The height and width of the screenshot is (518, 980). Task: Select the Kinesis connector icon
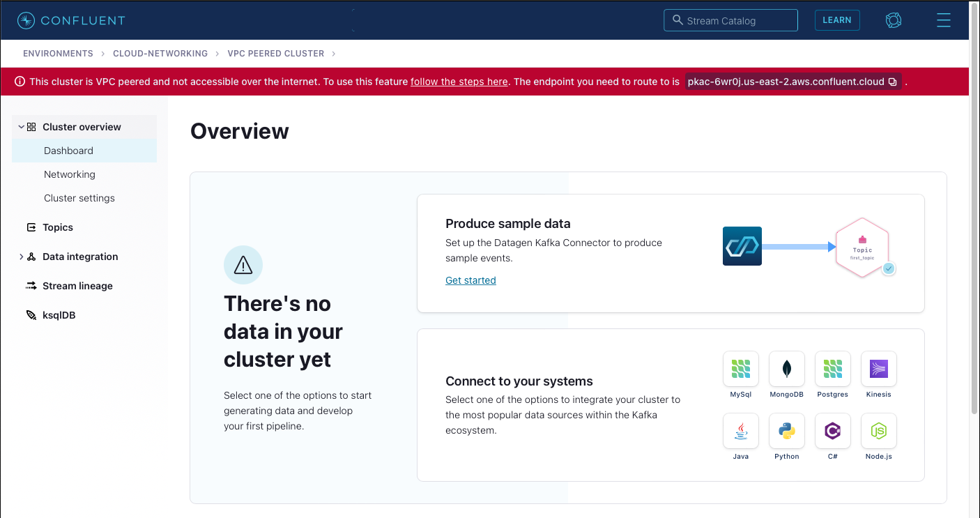879,369
